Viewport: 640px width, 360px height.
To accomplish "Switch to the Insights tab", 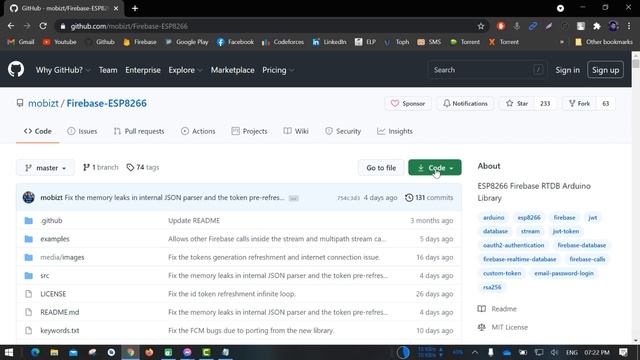I will 395,131.
